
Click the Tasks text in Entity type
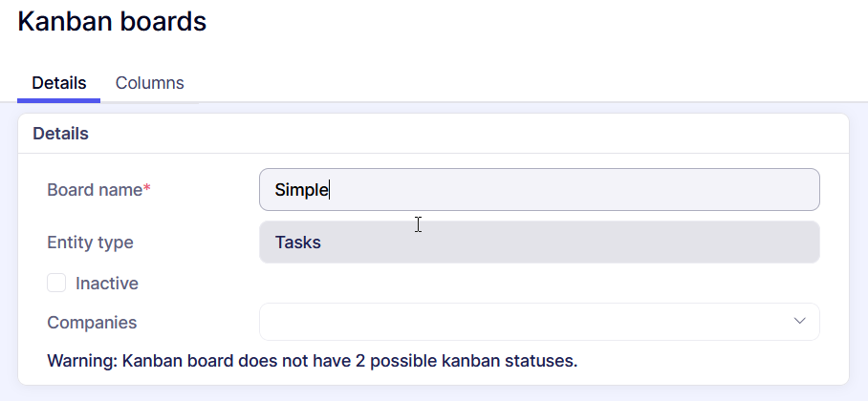(x=297, y=243)
